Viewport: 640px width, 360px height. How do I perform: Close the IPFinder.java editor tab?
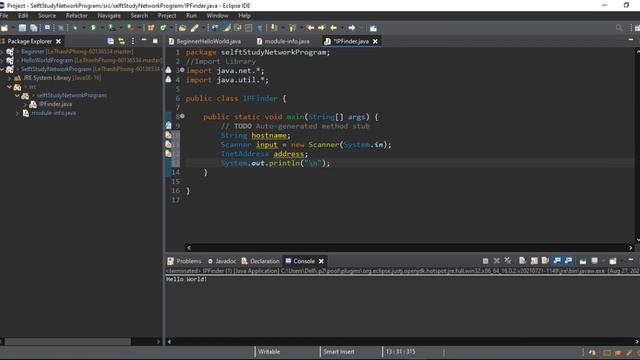coord(375,41)
